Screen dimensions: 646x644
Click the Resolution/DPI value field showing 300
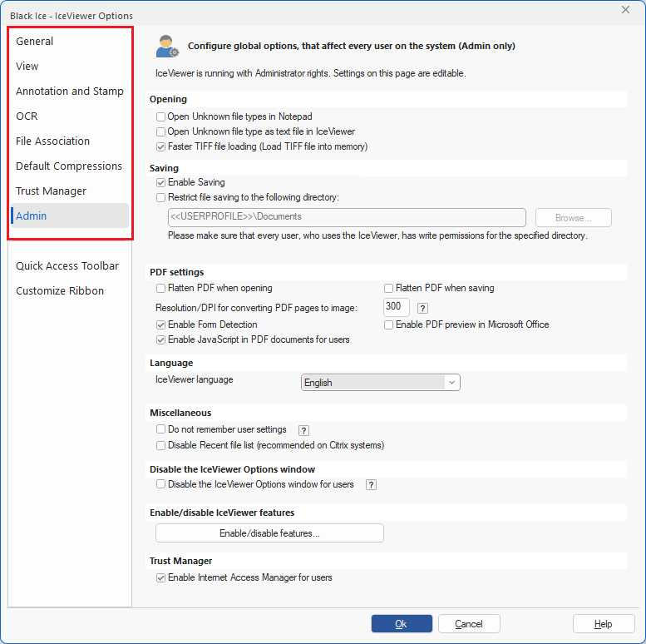[397, 307]
